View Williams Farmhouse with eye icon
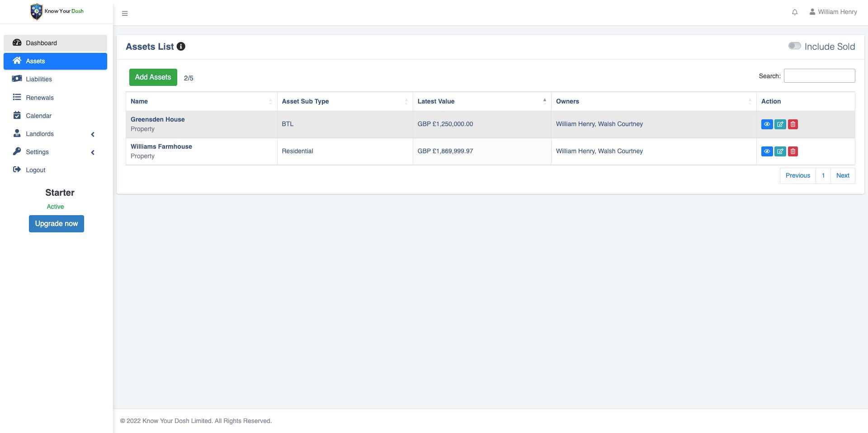The height and width of the screenshot is (433, 868). click(x=767, y=151)
